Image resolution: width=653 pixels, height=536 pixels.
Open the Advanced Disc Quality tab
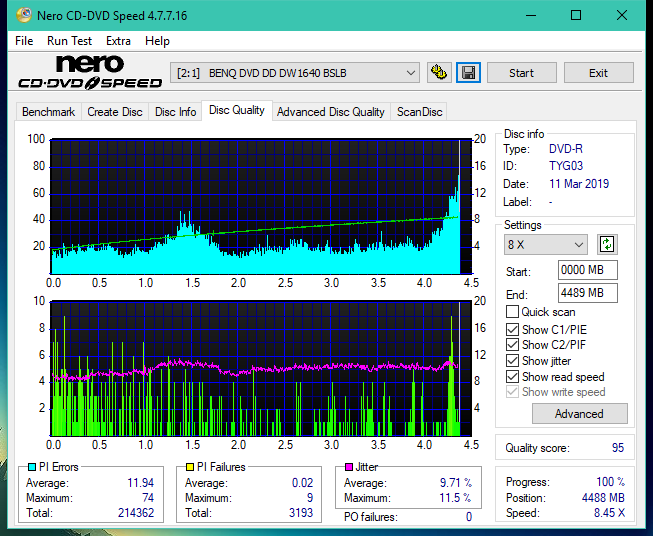pos(331,112)
